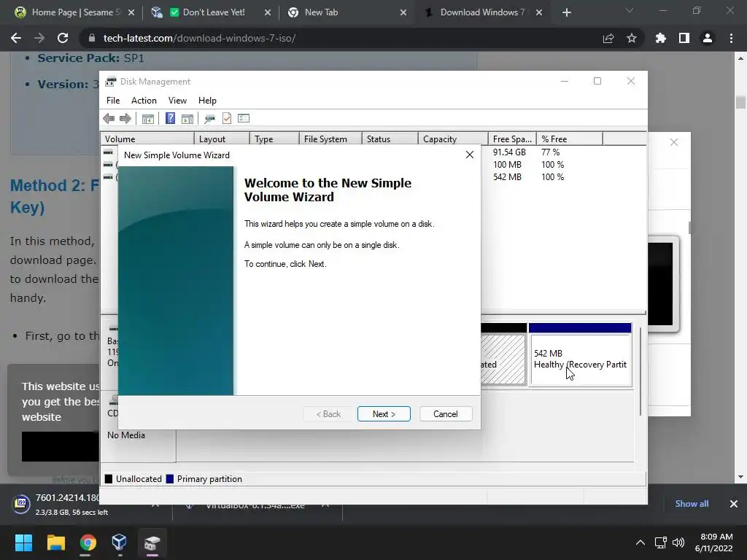Open Chrome tab search chevron
Screen dimensions: 747x560
coord(630,10)
